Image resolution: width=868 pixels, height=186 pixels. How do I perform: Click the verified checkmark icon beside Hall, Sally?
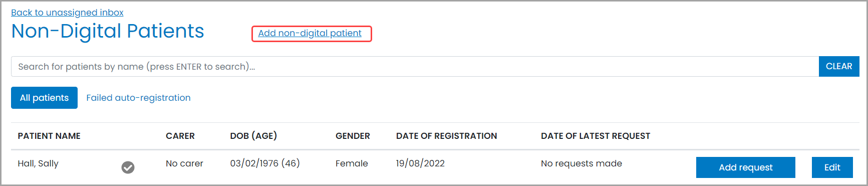[128, 167]
